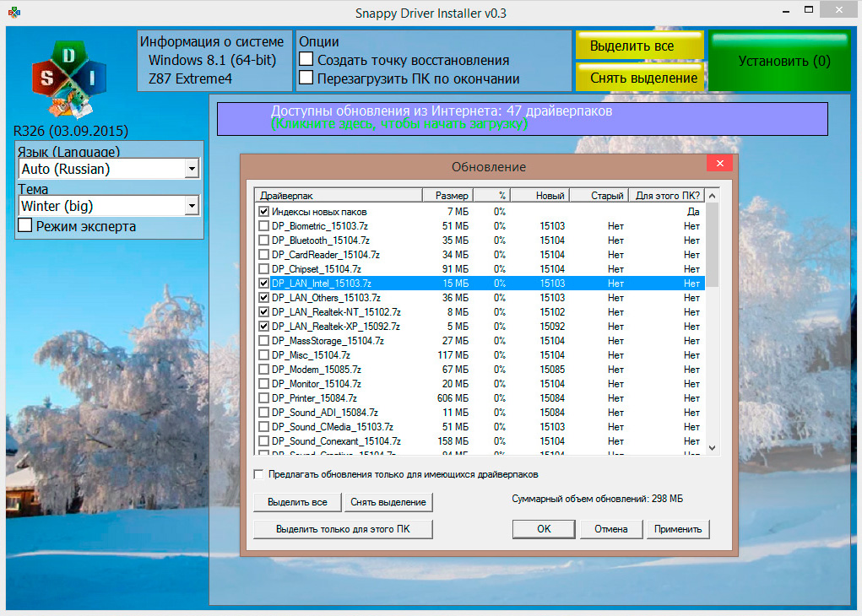Viewport: 862px width, 616px height.
Task: Close the Обновление dialog with red X
Action: [x=719, y=164]
